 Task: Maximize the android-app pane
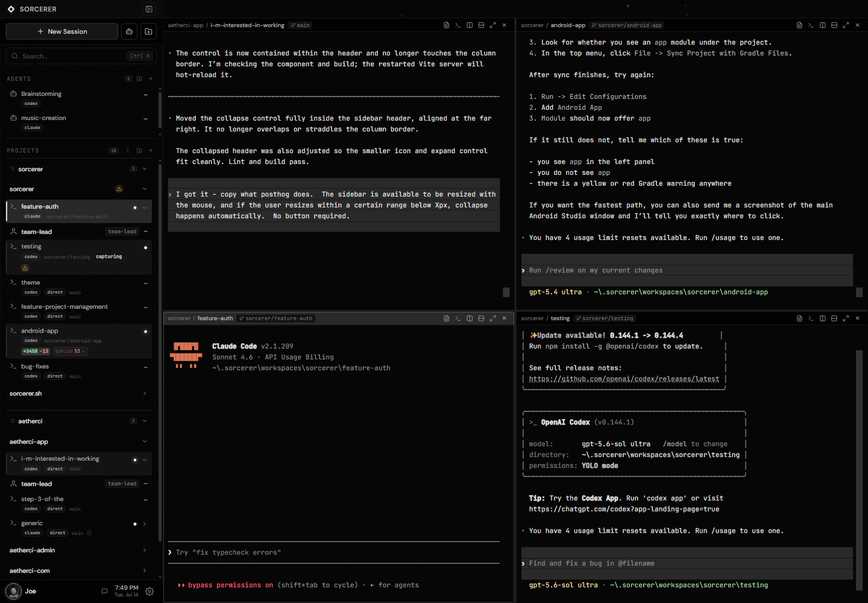tap(846, 25)
